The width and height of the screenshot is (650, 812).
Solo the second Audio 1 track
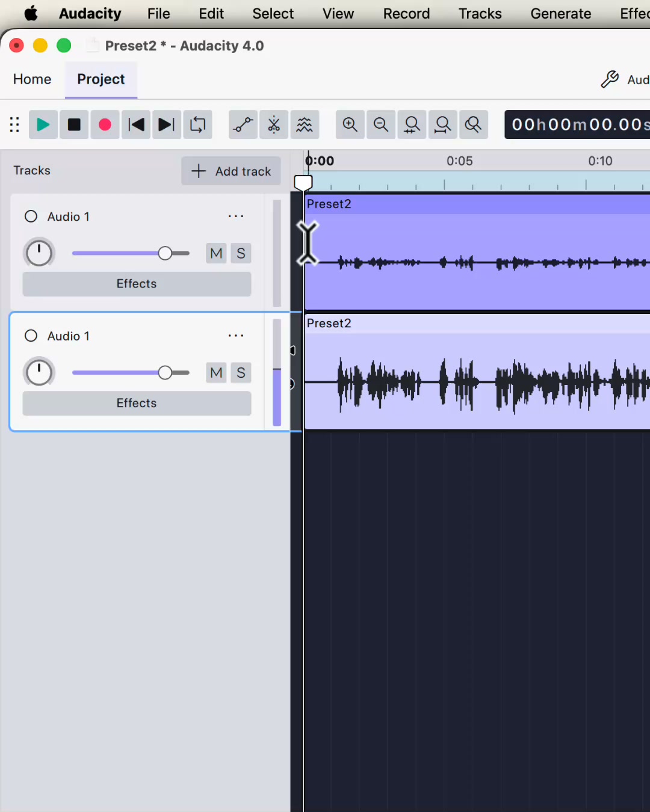[x=241, y=373]
